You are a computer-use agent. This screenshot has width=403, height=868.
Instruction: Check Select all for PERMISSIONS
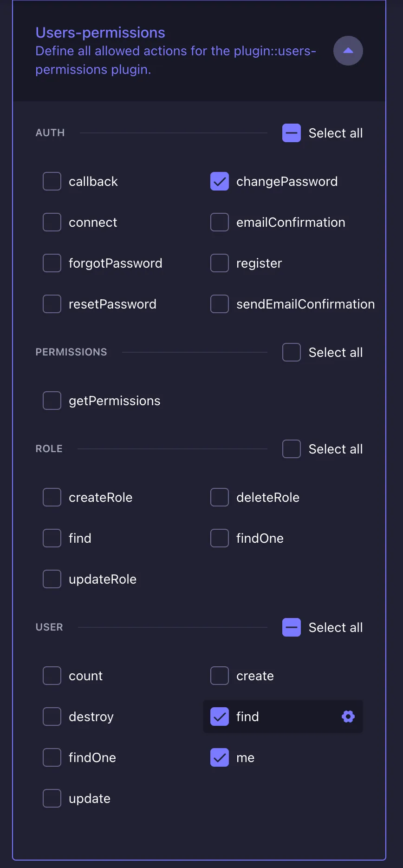pyautogui.click(x=291, y=352)
